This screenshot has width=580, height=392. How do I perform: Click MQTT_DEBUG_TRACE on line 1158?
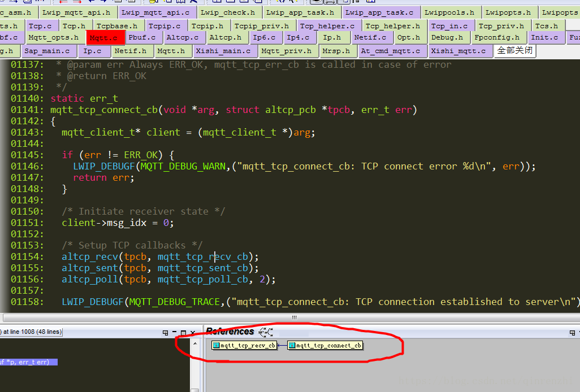(x=174, y=302)
